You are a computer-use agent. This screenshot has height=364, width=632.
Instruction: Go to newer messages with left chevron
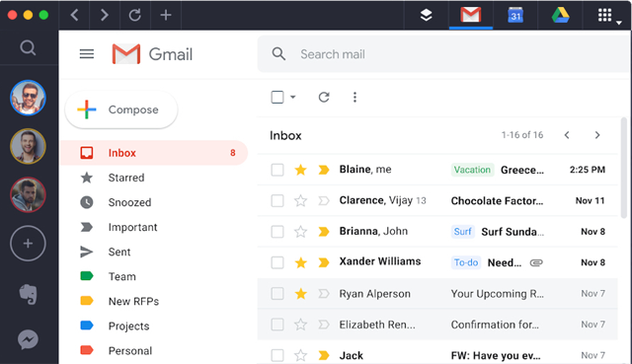coord(567,135)
